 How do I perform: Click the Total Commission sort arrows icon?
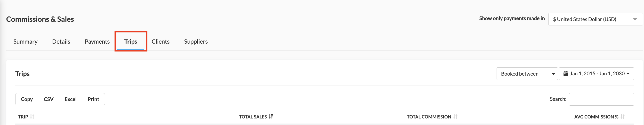tap(455, 117)
